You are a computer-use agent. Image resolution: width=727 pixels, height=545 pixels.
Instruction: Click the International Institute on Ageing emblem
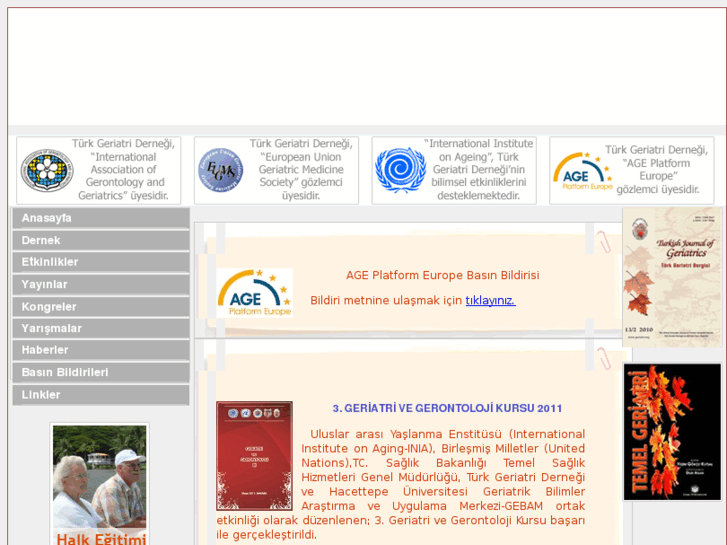click(400, 170)
